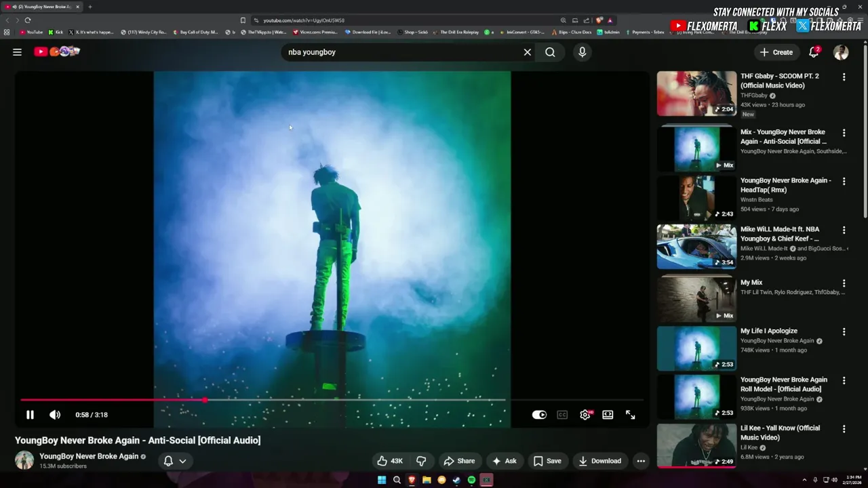This screenshot has height=488, width=868.
Task: Open options for THF Gbaby SCOOM PT. 2
Action: tap(844, 77)
